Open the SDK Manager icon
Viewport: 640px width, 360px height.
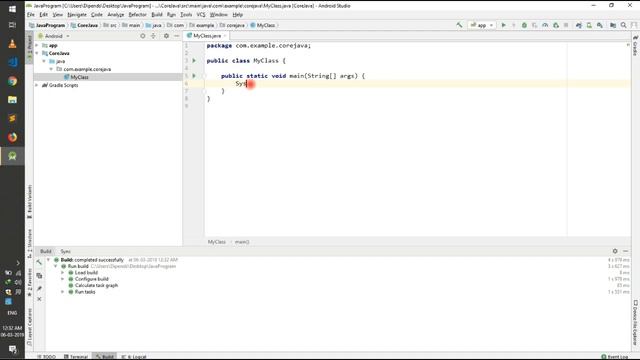[x=600, y=25]
